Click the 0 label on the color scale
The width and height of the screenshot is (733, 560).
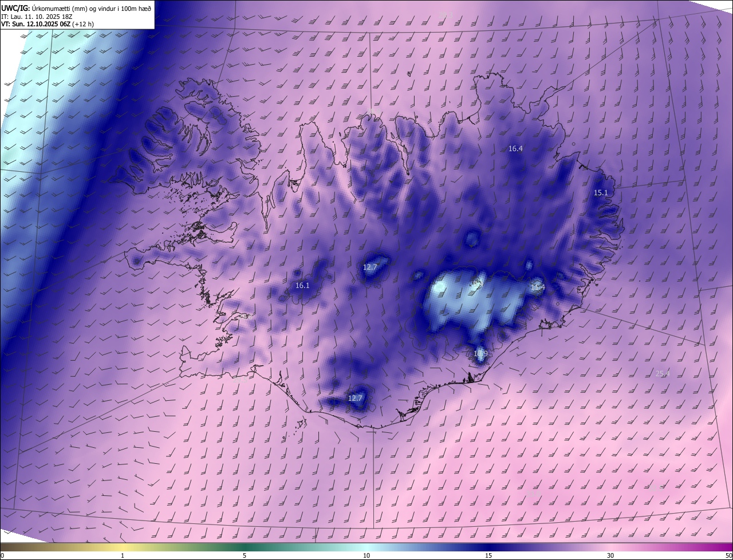pyautogui.click(x=2, y=555)
